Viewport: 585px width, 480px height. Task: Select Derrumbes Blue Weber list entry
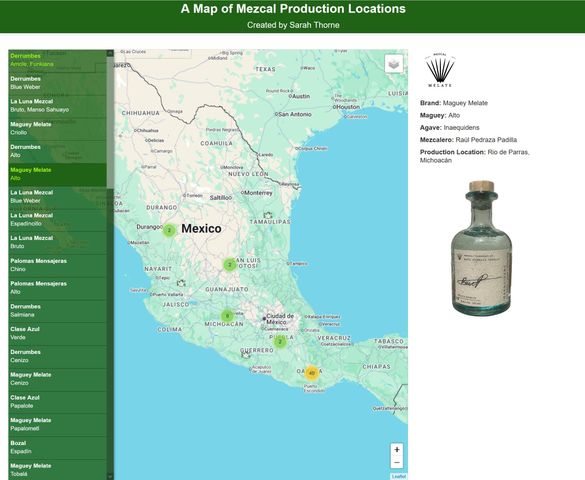click(x=57, y=83)
